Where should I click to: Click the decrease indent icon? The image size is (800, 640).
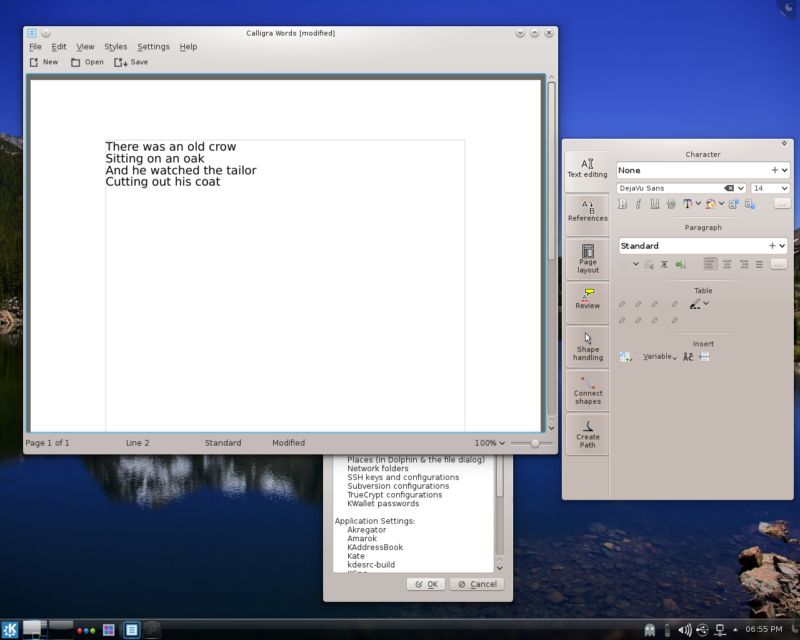[648, 264]
